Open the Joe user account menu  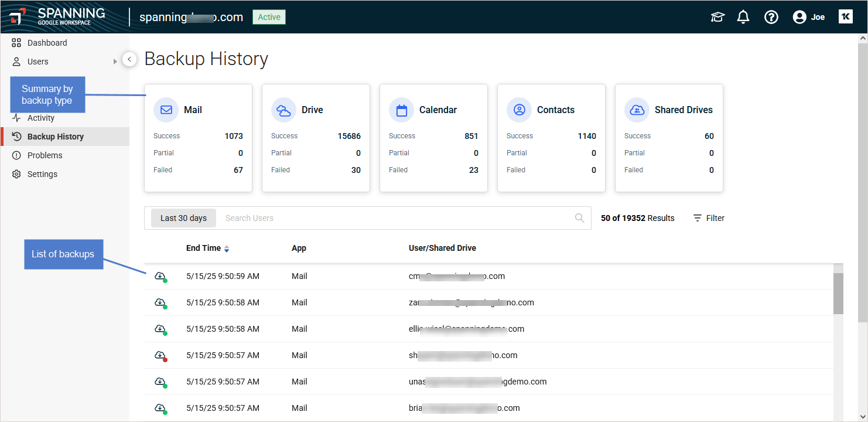[809, 17]
